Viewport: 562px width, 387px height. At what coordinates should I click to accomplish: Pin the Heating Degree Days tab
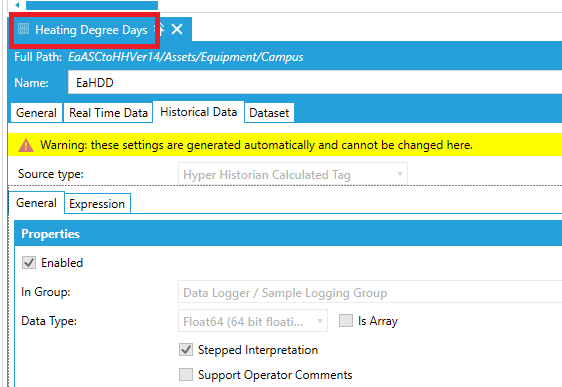tap(161, 29)
